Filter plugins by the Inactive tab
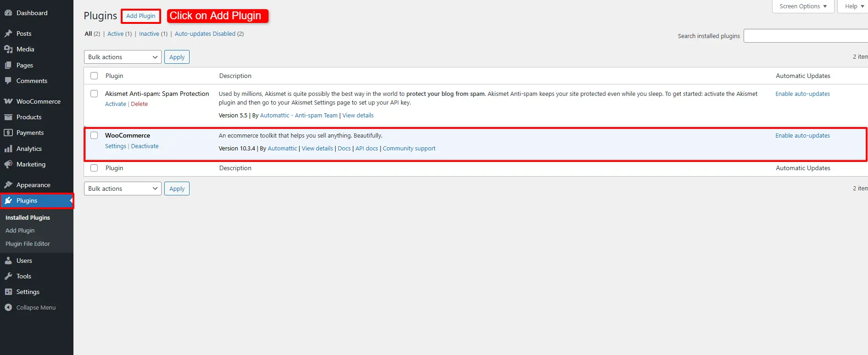Image resolution: width=868 pixels, height=355 pixels. click(x=149, y=34)
